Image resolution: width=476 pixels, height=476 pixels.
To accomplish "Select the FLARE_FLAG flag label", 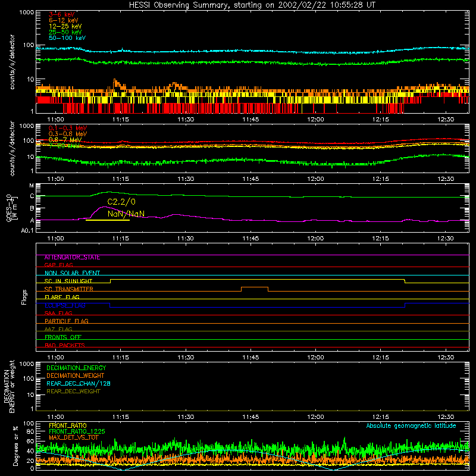I will 62,297.
